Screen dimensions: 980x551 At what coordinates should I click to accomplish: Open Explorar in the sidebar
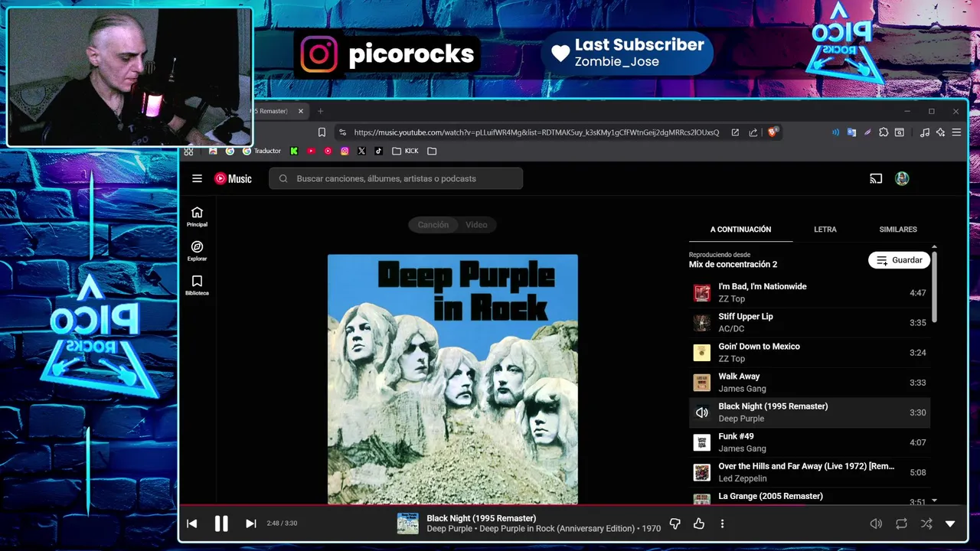coord(197,251)
